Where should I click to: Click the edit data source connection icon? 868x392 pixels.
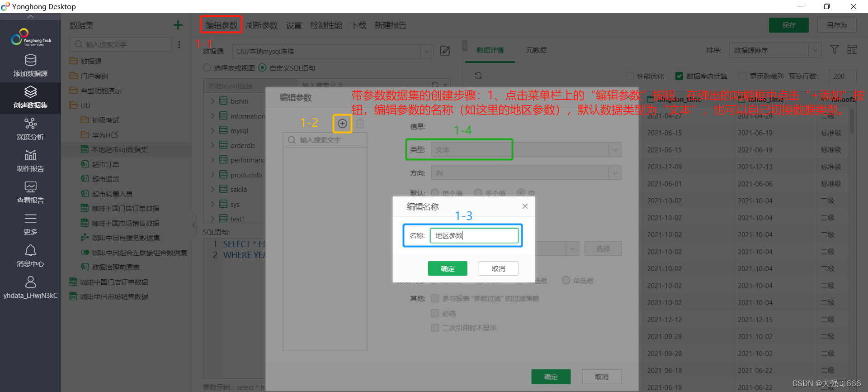(x=445, y=51)
